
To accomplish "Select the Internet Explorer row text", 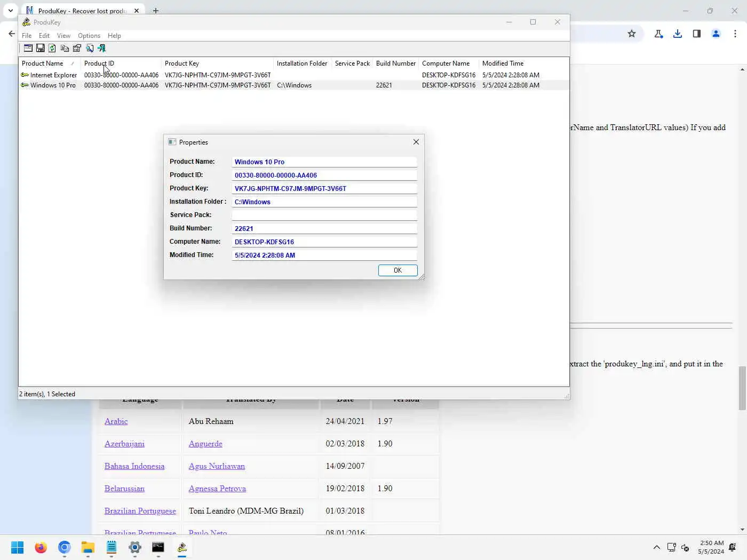I will pyautogui.click(x=53, y=75).
